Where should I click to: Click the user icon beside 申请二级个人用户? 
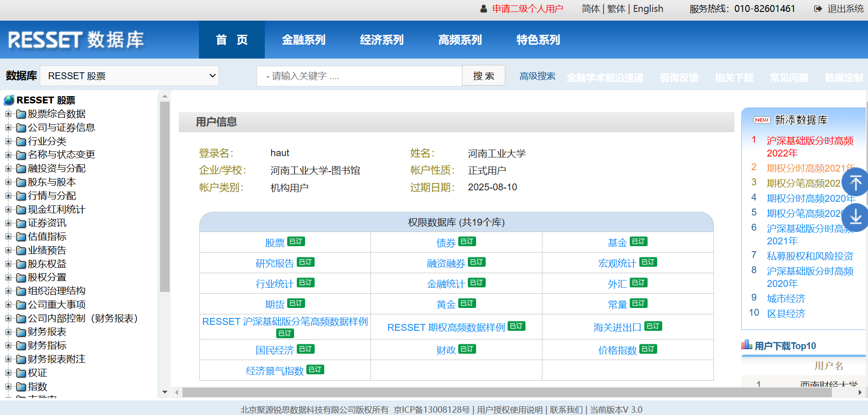(x=483, y=9)
